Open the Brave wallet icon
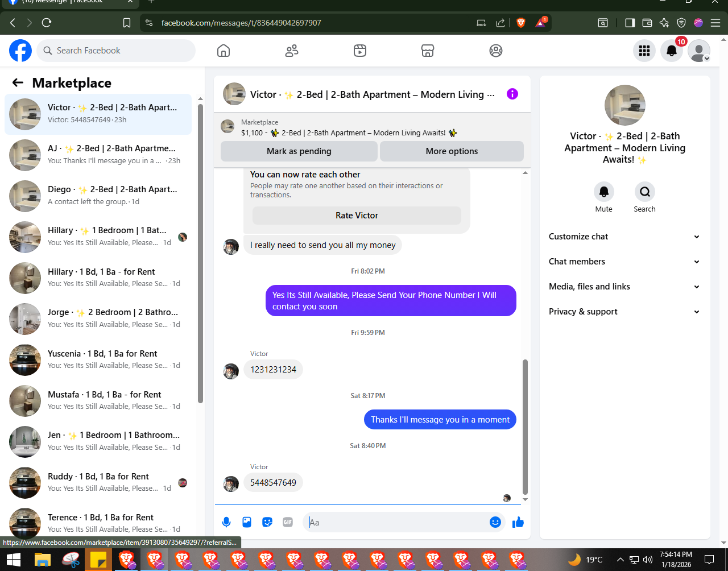728x571 pixels. [x=647, y=23]
